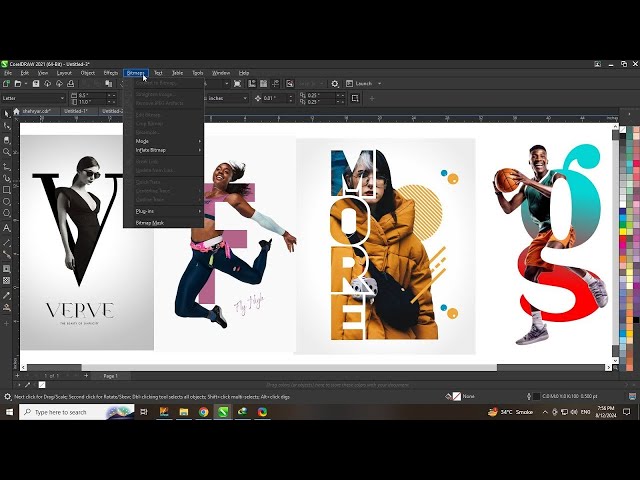Click the Full-screen preview icon
This screenshot has width=640, height=480.
coord(237,84)
